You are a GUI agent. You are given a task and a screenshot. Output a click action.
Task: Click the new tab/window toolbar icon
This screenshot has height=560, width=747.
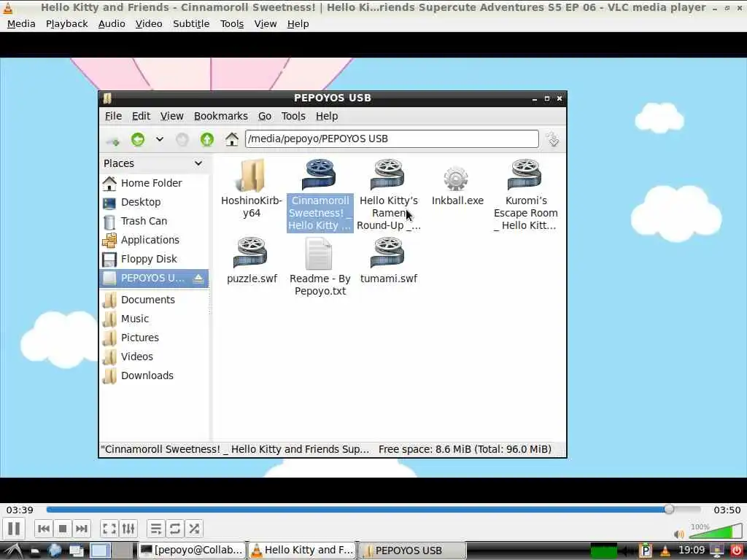113,141
